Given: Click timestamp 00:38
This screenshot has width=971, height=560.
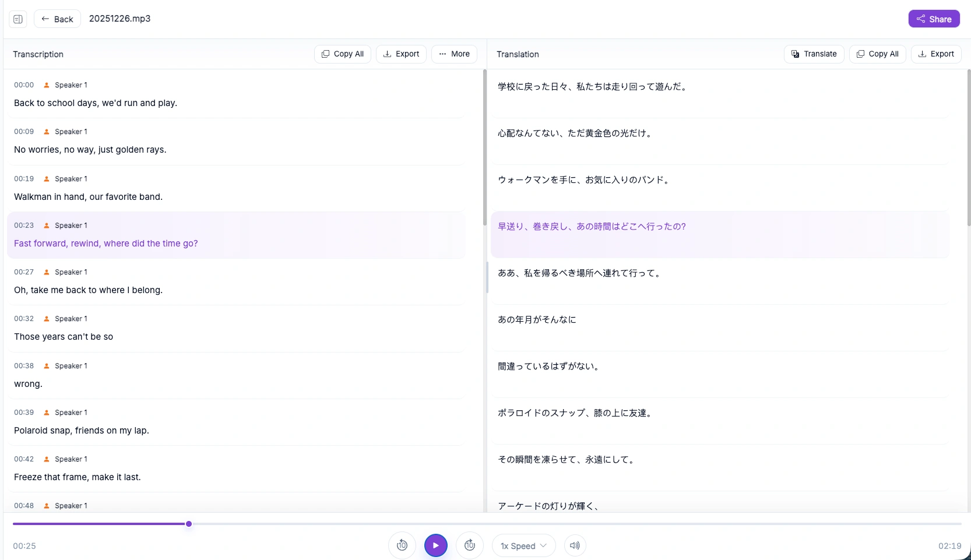Looking at the screenshot, I should pos(24,366).
